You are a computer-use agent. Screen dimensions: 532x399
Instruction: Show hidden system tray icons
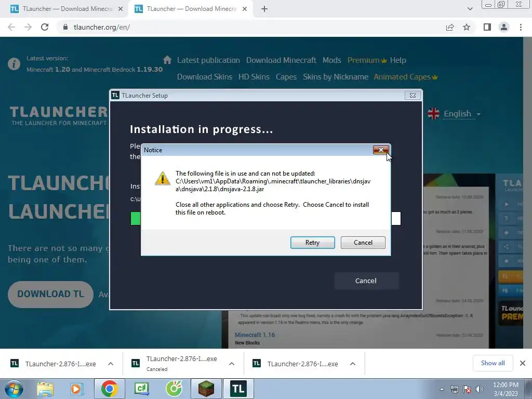(x=442, y=390)
